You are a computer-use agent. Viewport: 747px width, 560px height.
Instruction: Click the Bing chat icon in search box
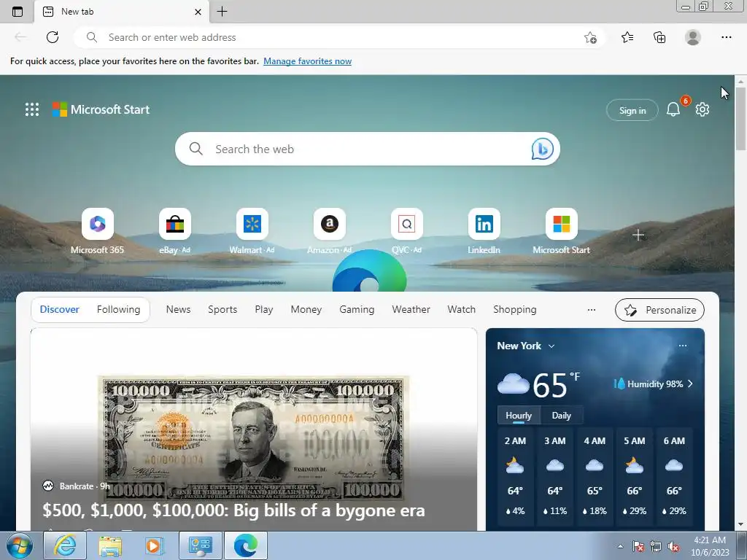click(542, 149)
